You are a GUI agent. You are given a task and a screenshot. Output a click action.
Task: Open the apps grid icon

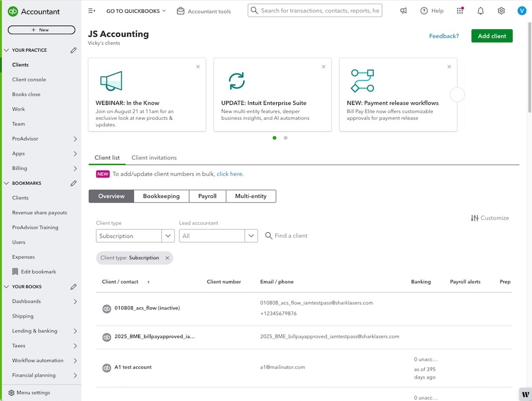coord(461,10)
